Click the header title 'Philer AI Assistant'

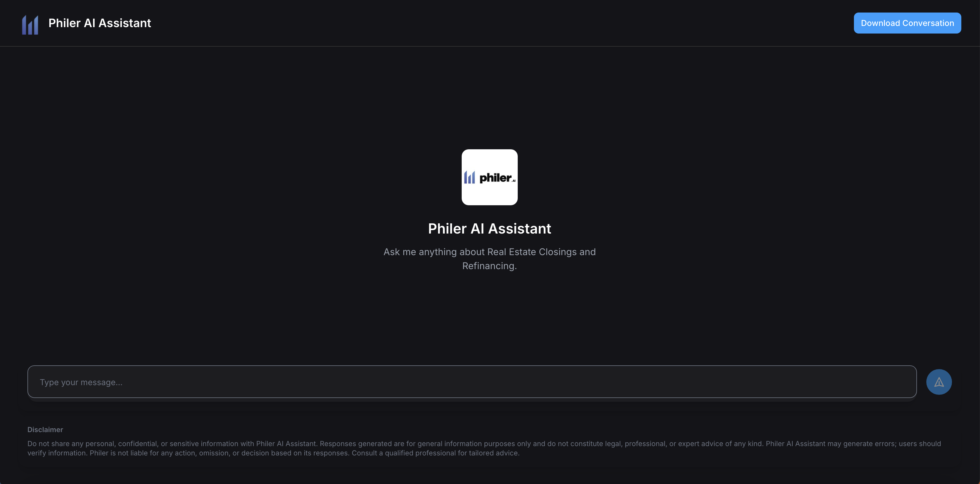coord(100,23)
